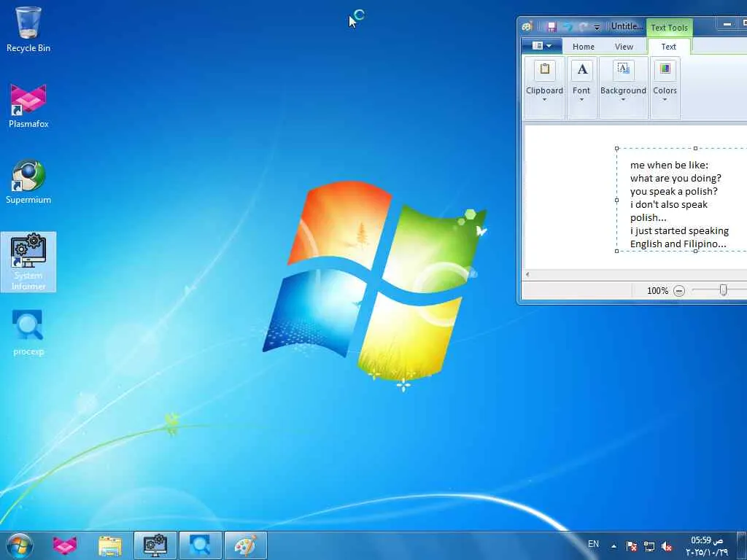Switch to the Home ribbon tab

click(583, 47)
